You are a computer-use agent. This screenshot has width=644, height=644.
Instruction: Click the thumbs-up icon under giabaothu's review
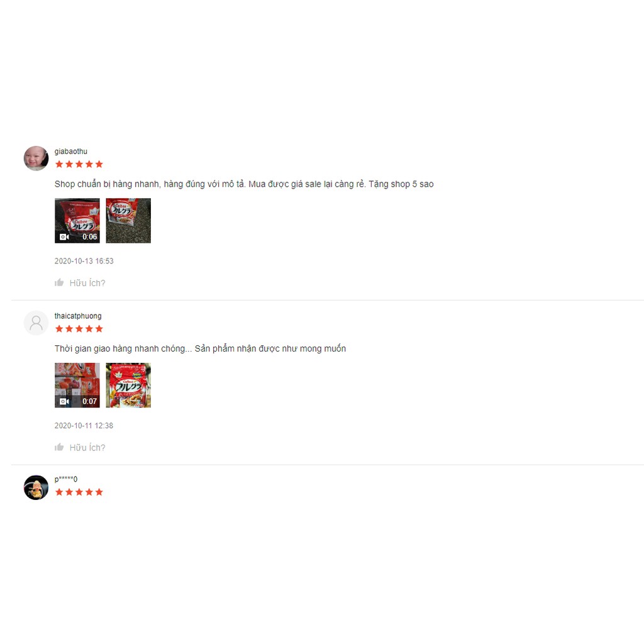[x=59, y=282]
